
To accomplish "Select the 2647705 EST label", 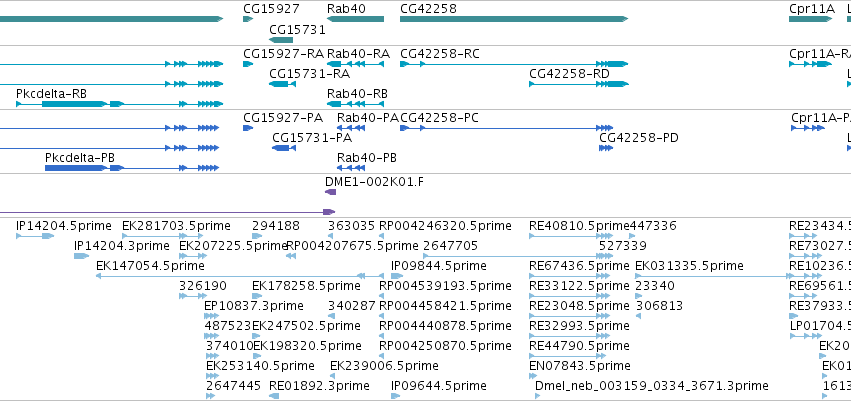I will 450,246.
